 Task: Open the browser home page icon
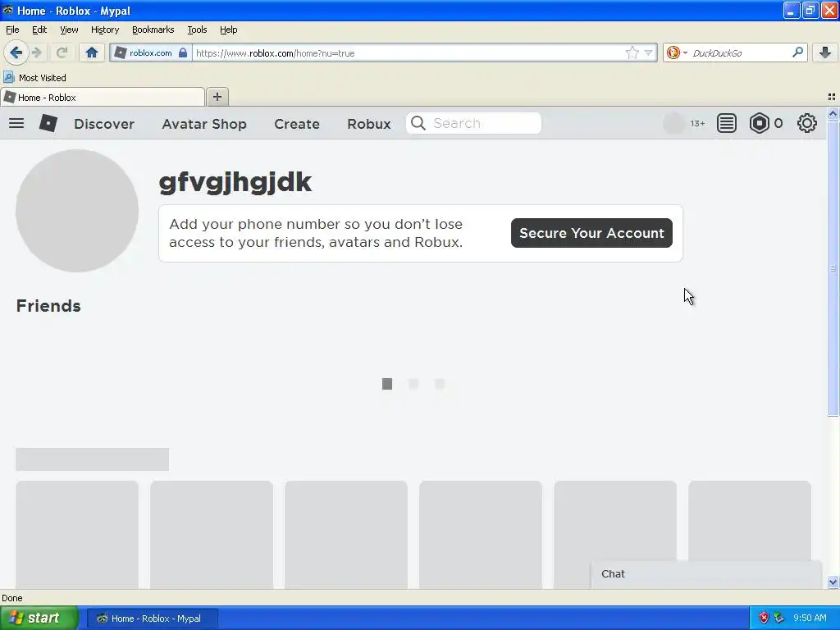point(92,52)
